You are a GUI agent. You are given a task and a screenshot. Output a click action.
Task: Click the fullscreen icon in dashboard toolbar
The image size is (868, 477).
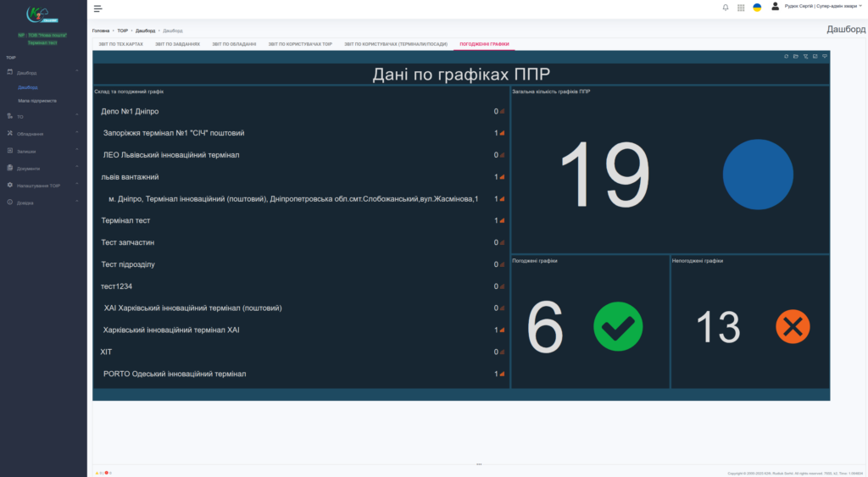[815, 57]
